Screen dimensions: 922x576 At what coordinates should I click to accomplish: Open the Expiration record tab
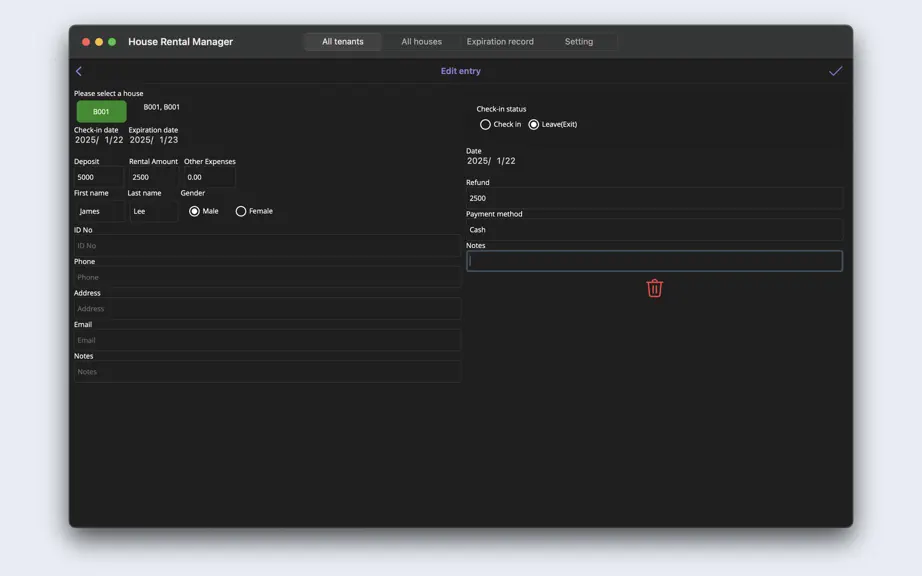(x=500, y=42)
